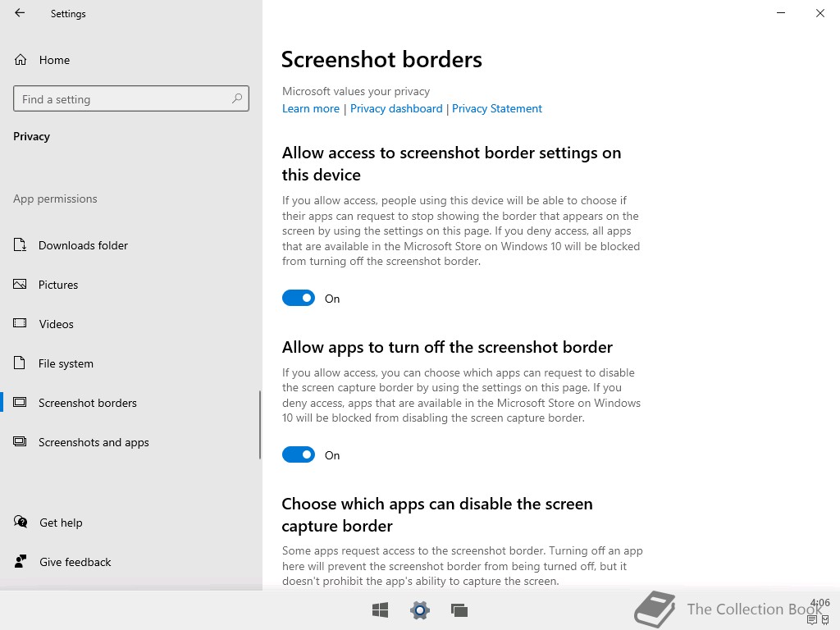The height and width of the screenshot is (630, 840).
Task: Open the Privacy Statement link
Action: [x=496, y=109]
